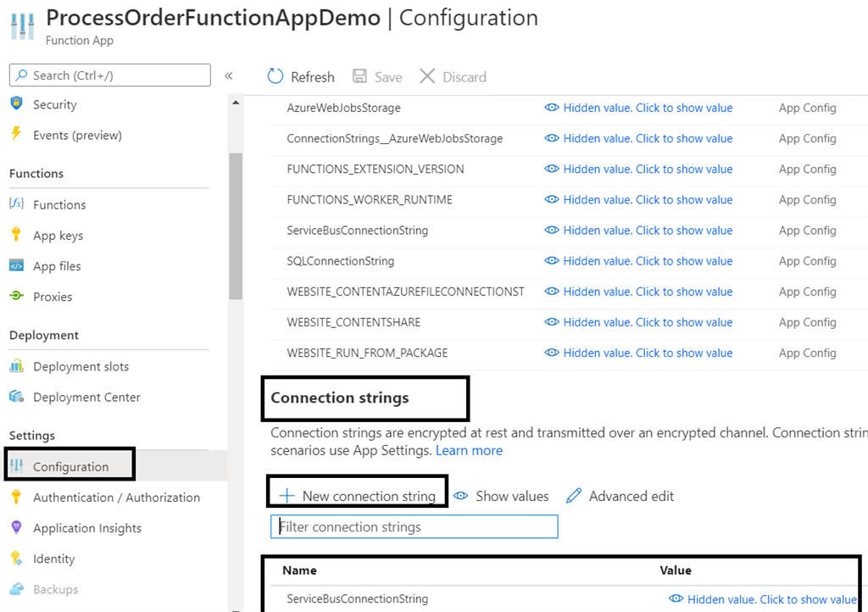This screenshot has width=868, height=612.
Task: Click the Function App header icon
Action: (23, 26)
